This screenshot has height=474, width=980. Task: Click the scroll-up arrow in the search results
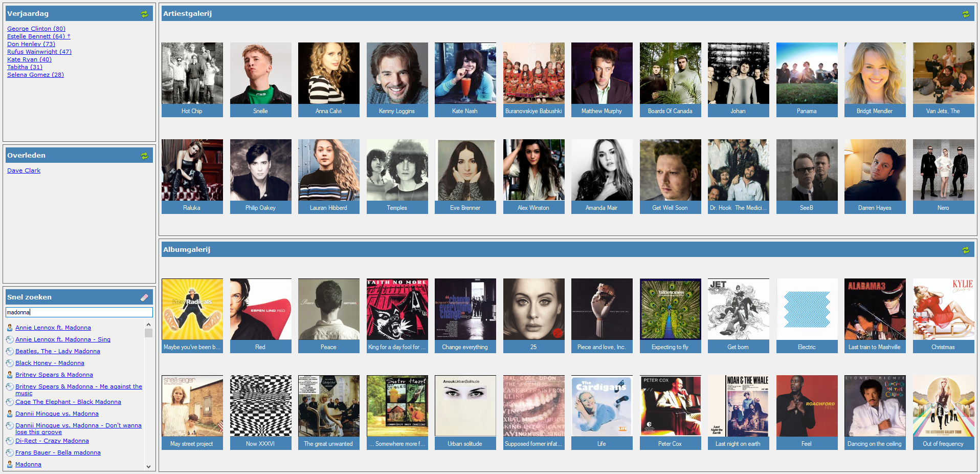click(148, 325)
